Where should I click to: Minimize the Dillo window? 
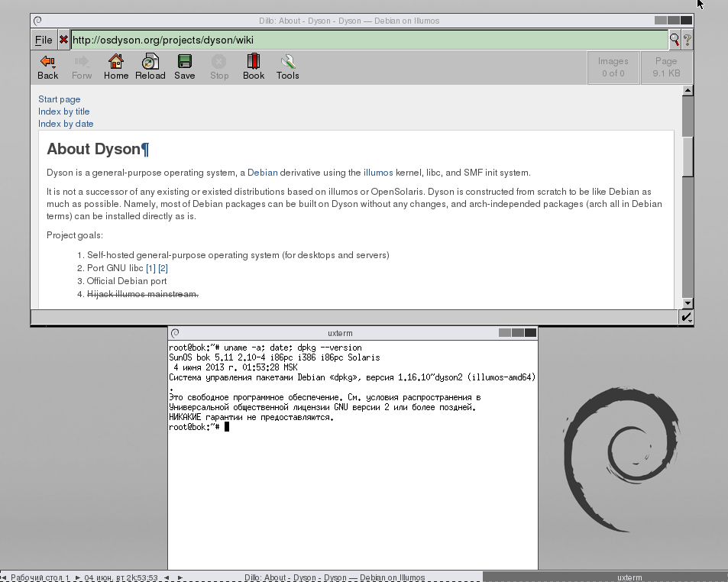pos(661,21)
